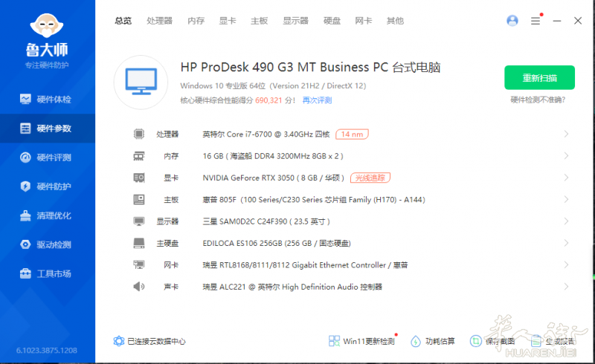
Task: Click the i7-6700 processor description text
Action: [x=266, y=134]
